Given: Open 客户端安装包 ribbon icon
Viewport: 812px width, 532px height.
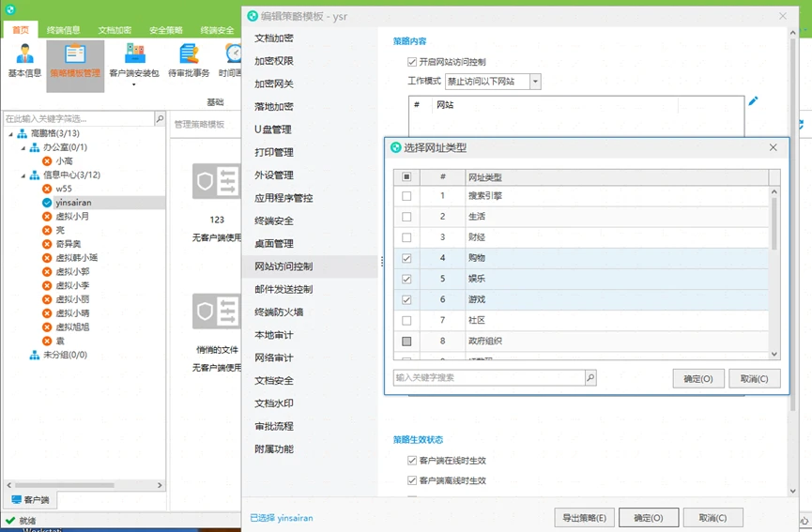Looking at the screenshot, I should click(134, 61).
